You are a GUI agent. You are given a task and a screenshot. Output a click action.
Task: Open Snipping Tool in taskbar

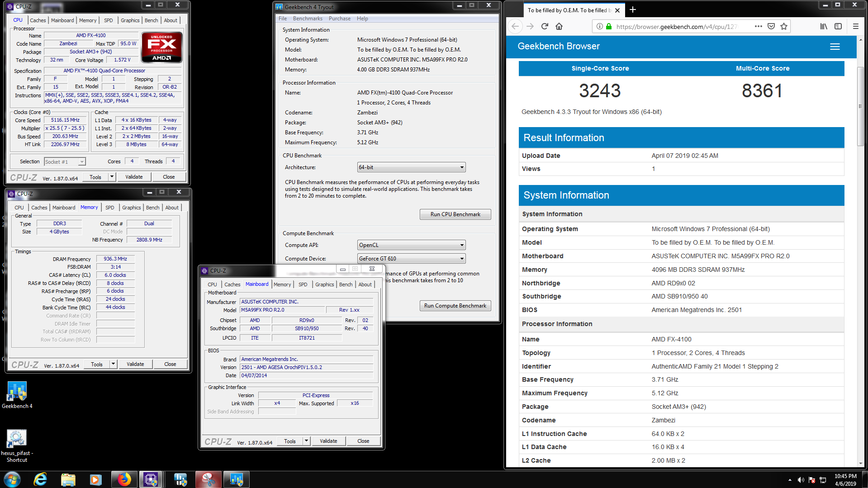tap(209, 479)
